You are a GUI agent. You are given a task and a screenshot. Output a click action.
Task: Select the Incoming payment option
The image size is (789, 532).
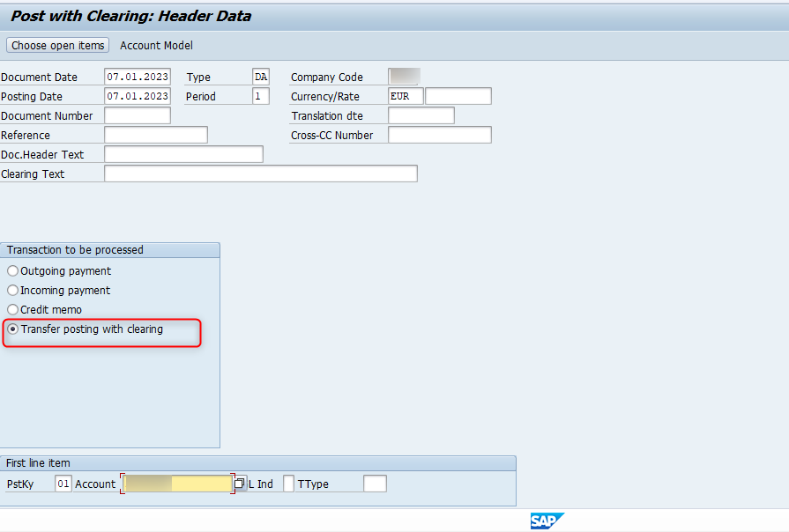(12, 291)
